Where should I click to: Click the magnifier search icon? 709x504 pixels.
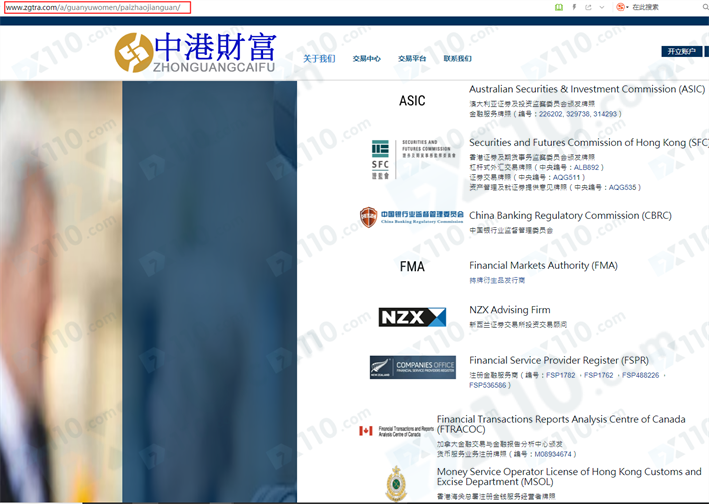pos(705,7)
